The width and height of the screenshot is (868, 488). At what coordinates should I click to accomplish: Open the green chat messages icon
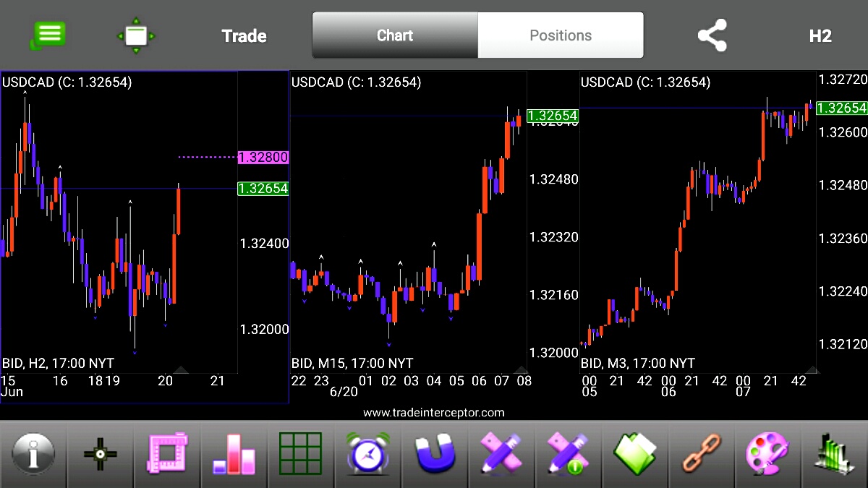point(48,35)
